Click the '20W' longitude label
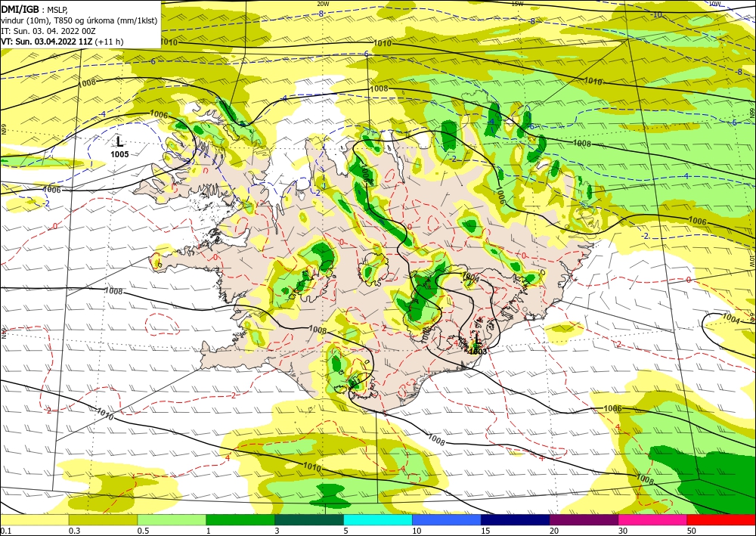 click(324, 3)
